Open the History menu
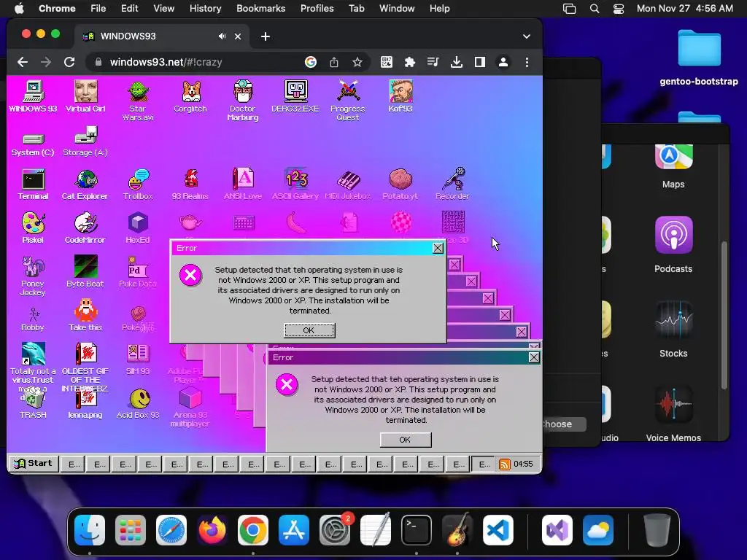The image size is (747, 560). pyautogui.click(x=205, y=8)
